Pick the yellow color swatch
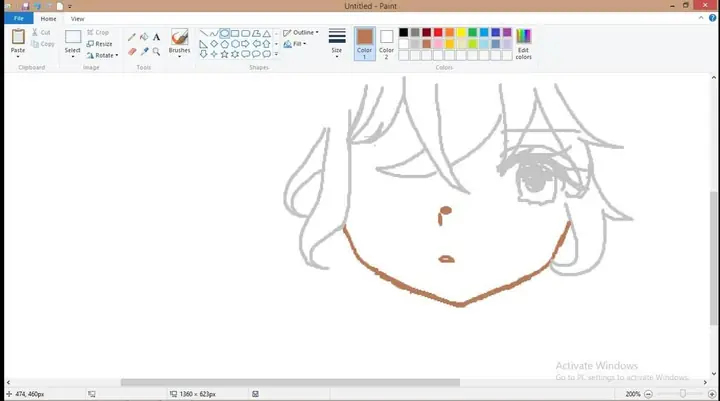This screenshot has height=401, width=720. coord(461,32)
